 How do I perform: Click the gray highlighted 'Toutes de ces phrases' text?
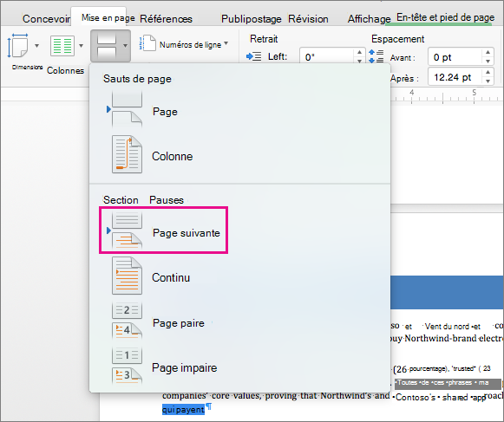pos(447,383)
